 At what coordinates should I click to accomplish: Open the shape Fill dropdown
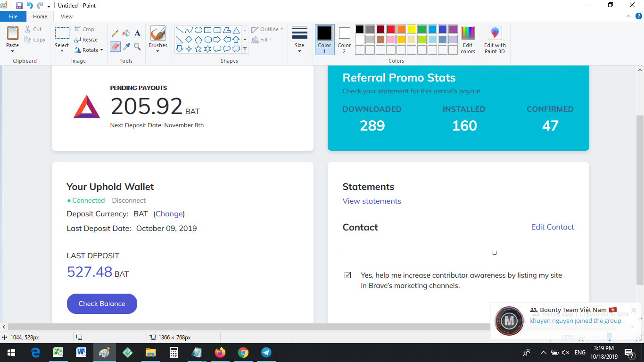pyautogui.click(x=262, y=40)
